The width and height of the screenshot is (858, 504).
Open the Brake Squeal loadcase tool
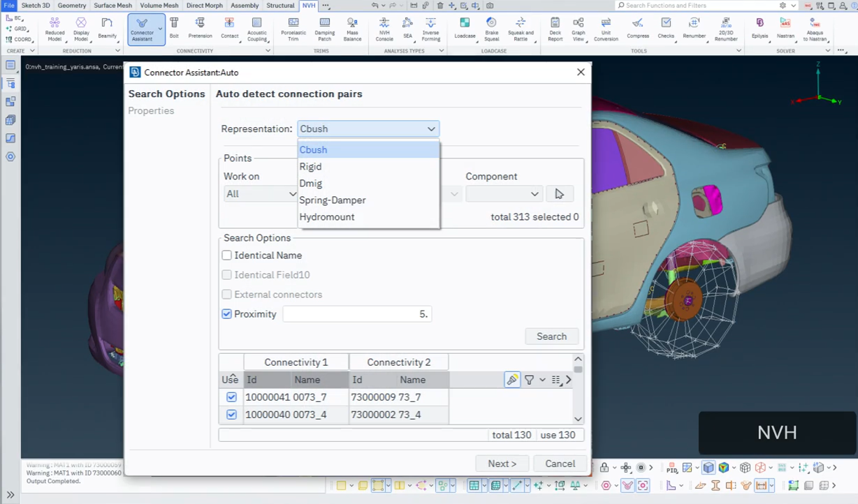[491, 29]
